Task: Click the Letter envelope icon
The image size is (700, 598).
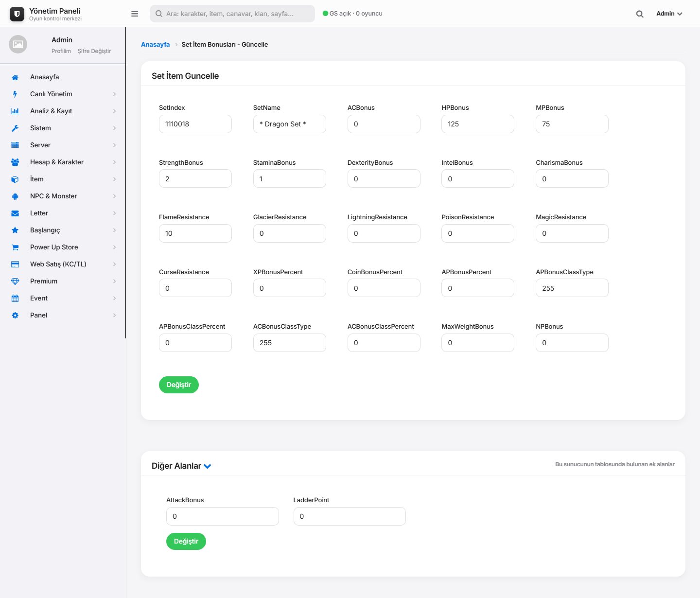Action: point(15,213)
